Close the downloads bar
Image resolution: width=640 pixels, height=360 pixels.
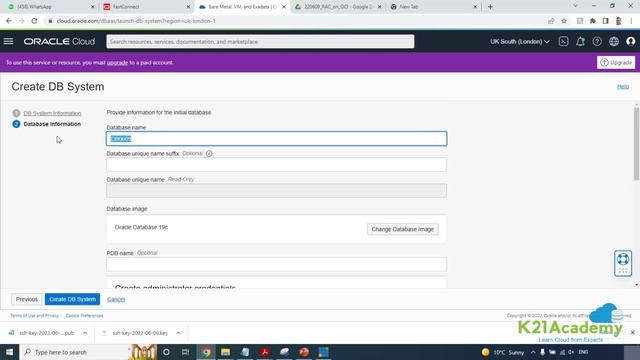tap(633, 333)
